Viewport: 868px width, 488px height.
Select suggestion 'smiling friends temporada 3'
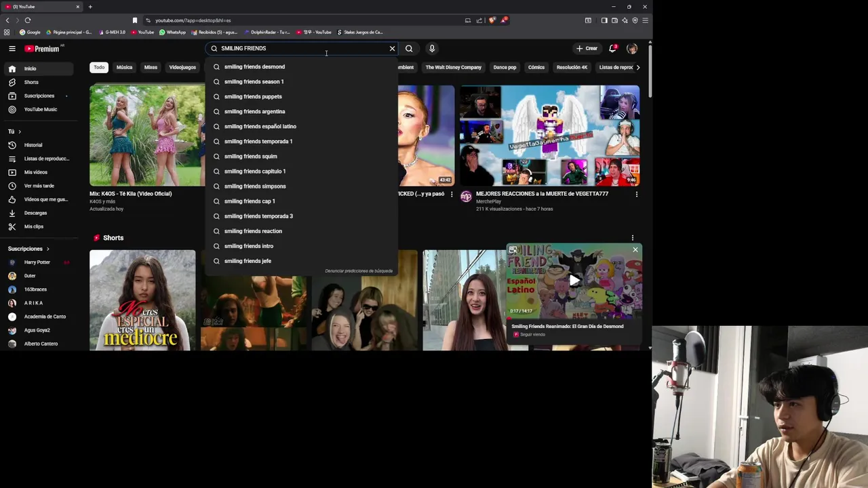(301, 216)
